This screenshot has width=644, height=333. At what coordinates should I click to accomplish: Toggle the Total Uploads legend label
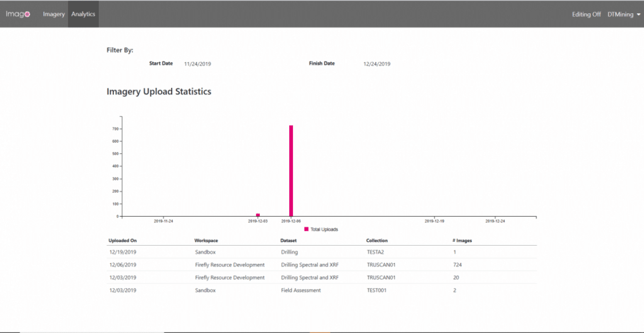point(325,229)
